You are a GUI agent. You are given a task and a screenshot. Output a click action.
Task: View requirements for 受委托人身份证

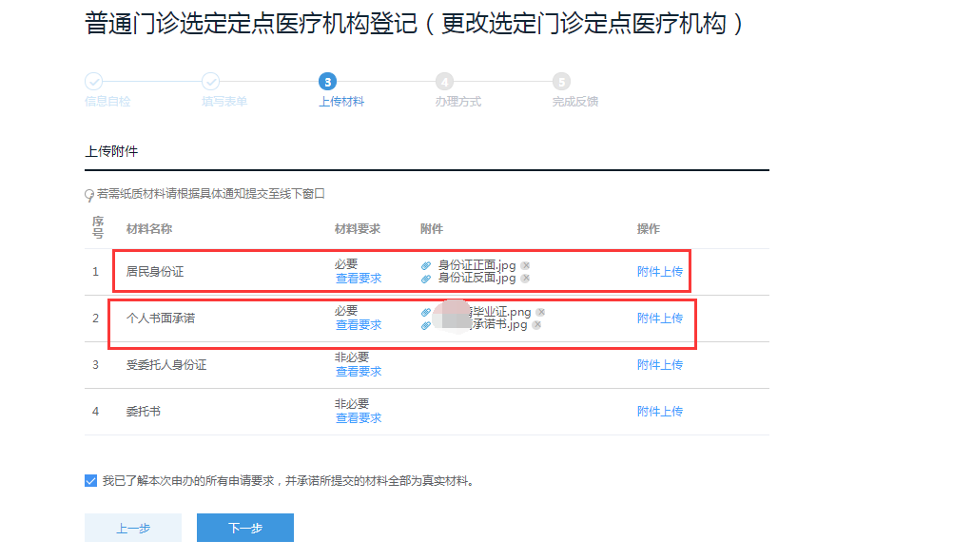coord(359,372)
